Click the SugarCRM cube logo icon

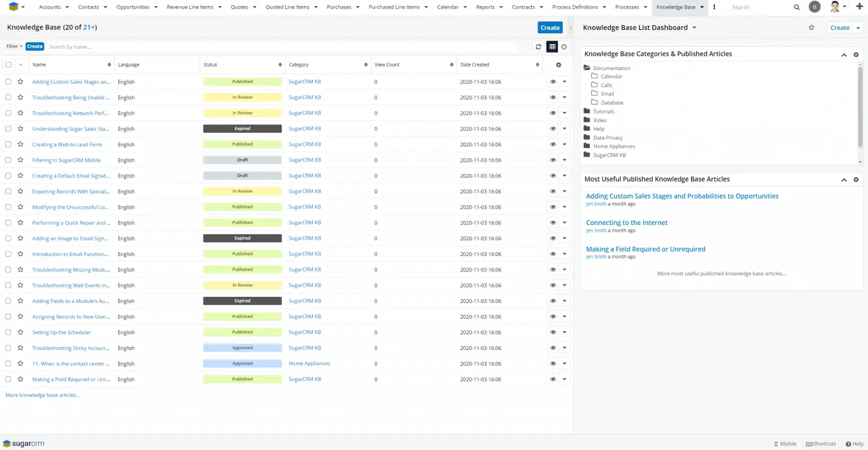point(14,7)
